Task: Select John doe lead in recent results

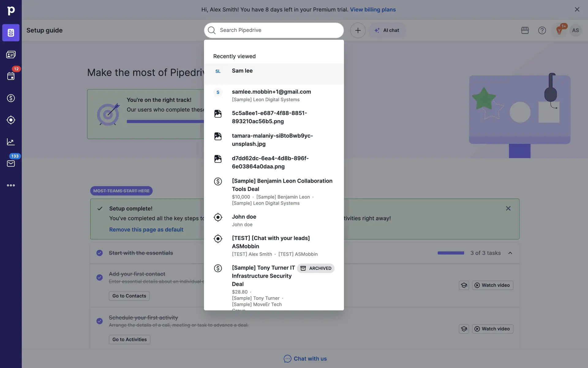Action: 244,217
